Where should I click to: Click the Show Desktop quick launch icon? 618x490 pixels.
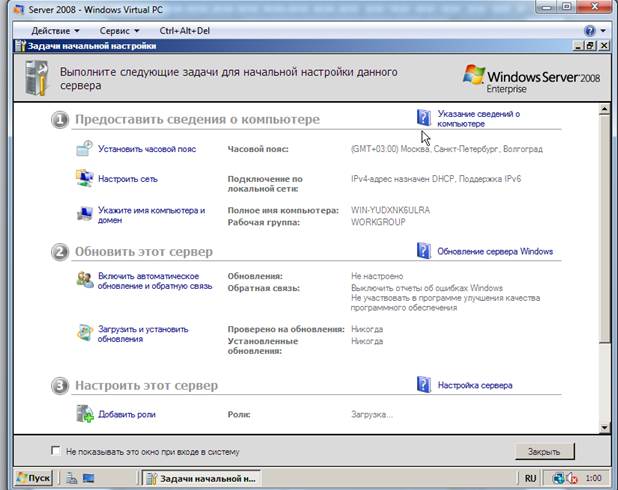point(88,478)
